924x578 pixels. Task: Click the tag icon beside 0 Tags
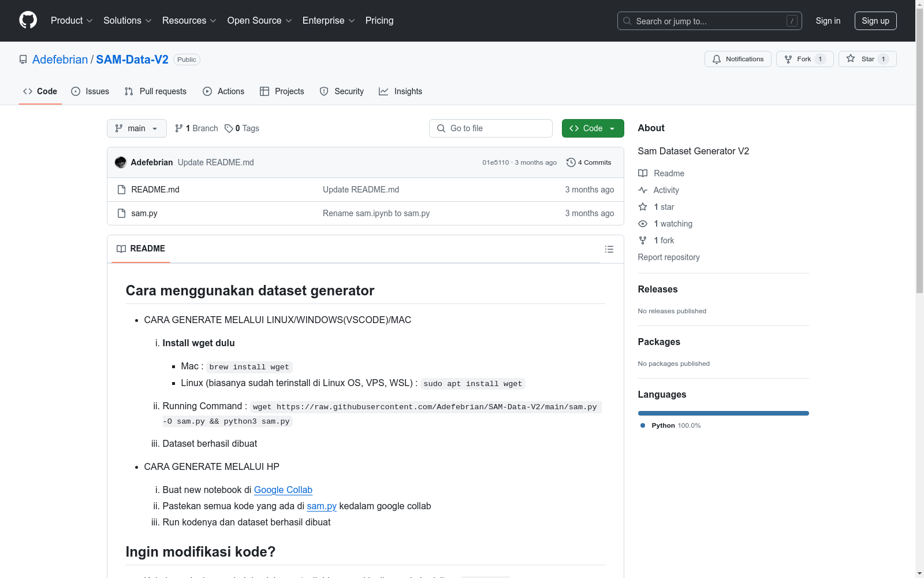229,128
